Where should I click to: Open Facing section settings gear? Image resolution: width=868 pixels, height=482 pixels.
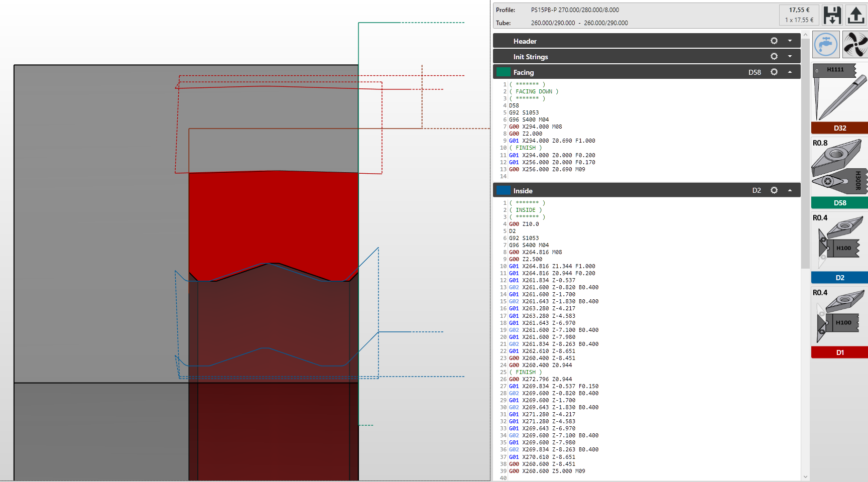pyautogui.click(x=774, y=72)
